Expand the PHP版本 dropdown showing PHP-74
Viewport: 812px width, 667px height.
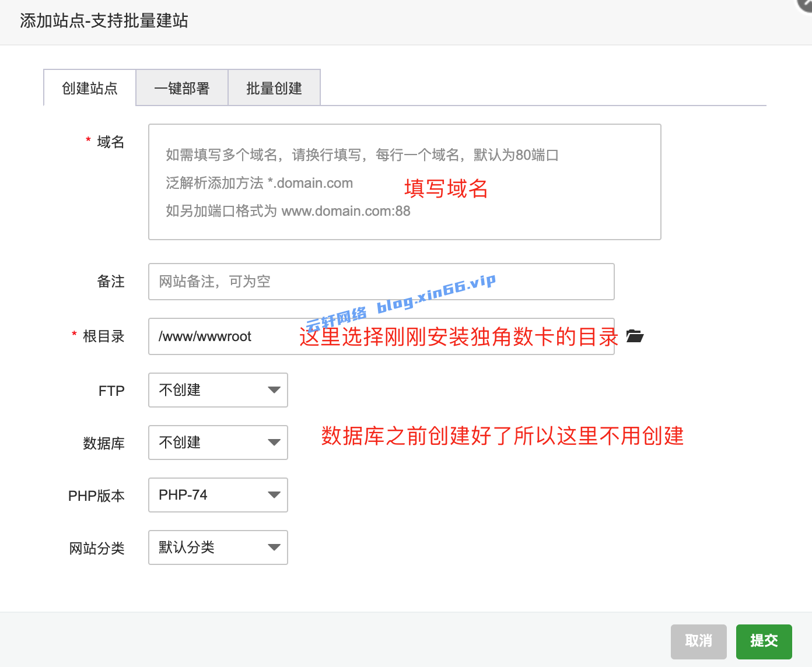coord(218,495)
